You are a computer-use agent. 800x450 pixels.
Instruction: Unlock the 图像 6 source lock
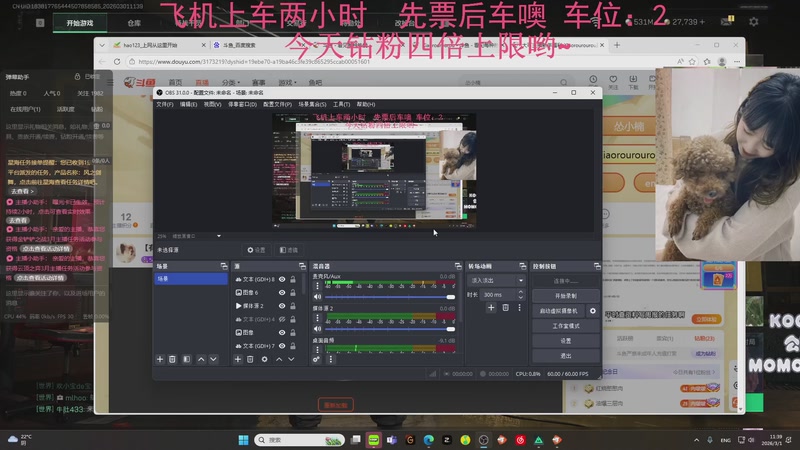[293, 292]
